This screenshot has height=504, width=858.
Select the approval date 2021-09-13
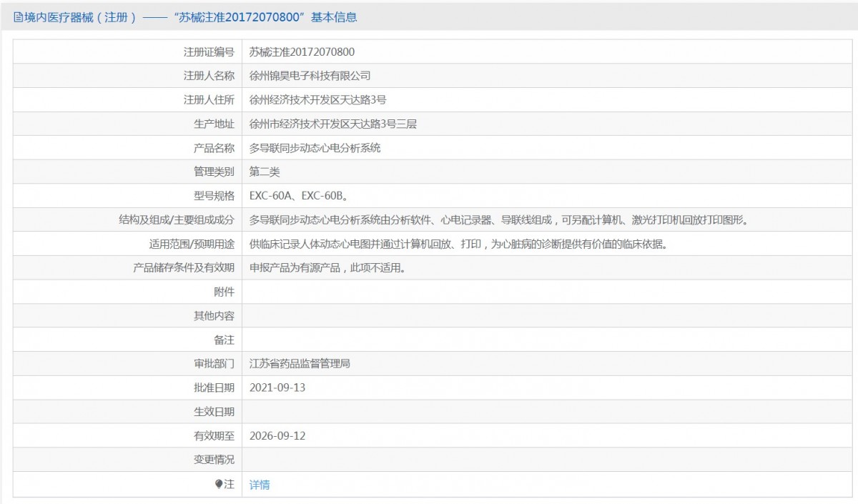[277, 387]
